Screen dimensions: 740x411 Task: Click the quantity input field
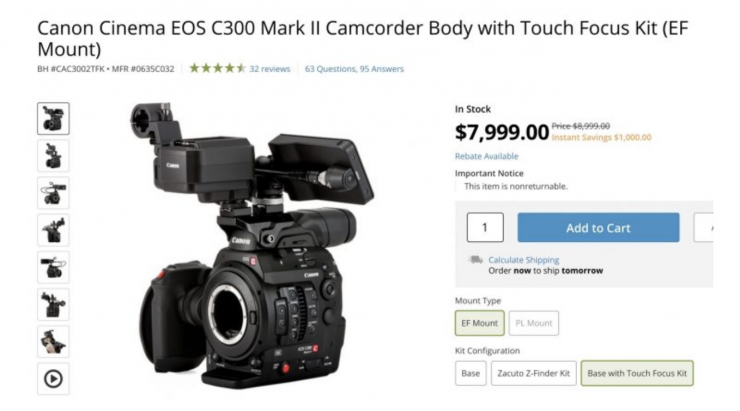point(485,227)
